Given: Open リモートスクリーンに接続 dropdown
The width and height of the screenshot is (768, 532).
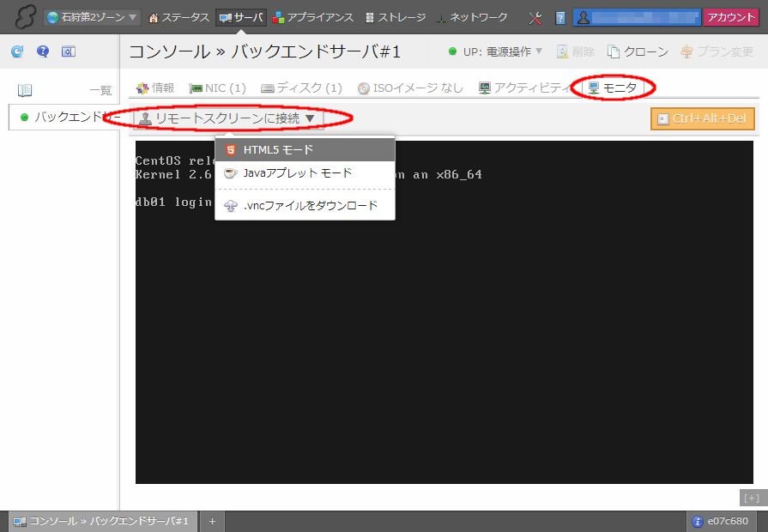Looking at the screenshot, I should point(227,118).
